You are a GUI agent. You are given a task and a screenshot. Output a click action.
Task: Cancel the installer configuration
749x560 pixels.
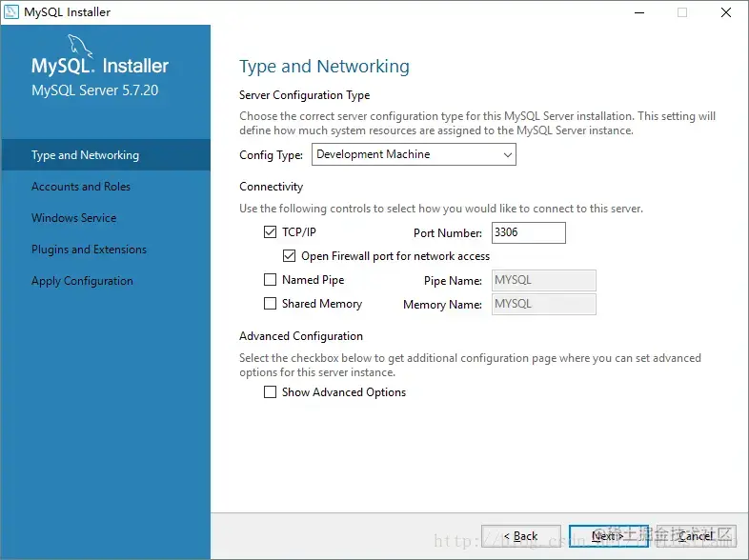coord(696,536)
